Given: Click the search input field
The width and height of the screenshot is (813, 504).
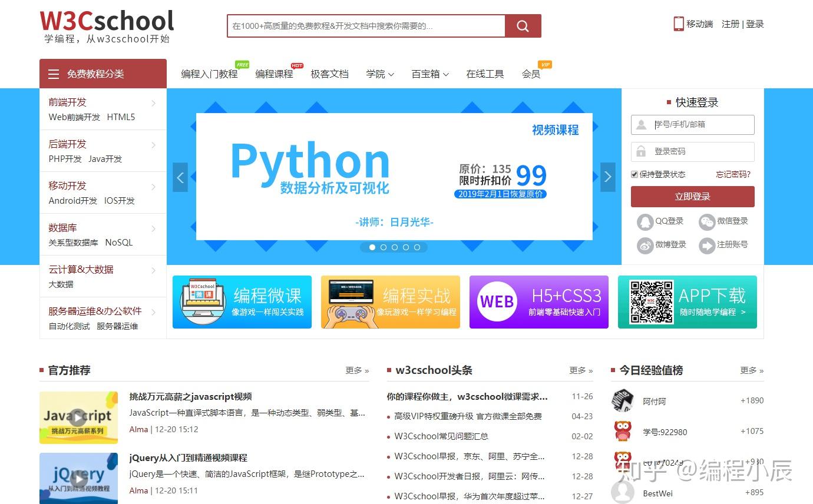Looking at the screenshot, I should click(x=366, y=26).
